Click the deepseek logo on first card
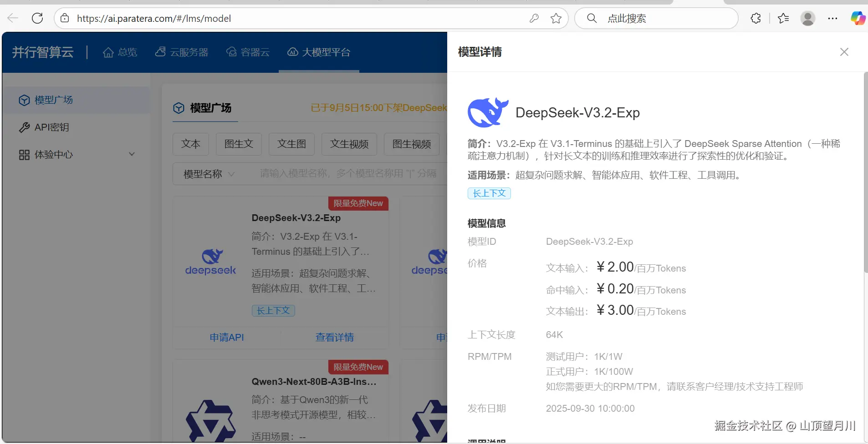Screen dimensions: 868x444 [210, 262]
